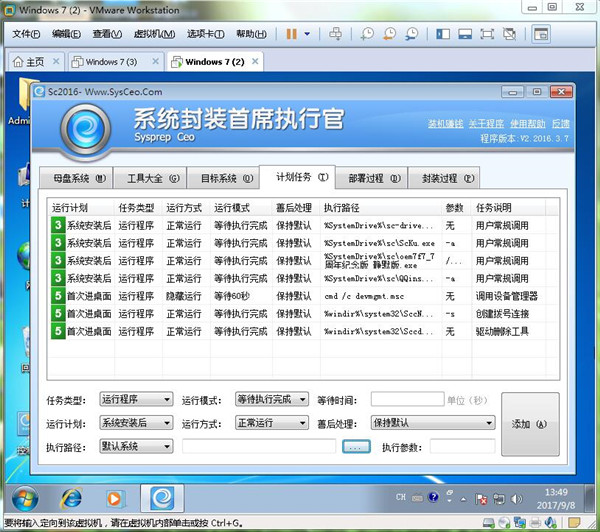The width and height of the screenshot is (600, 532).
Task: Revert to snapshot toolbar icon
Action: pos(390,34)
